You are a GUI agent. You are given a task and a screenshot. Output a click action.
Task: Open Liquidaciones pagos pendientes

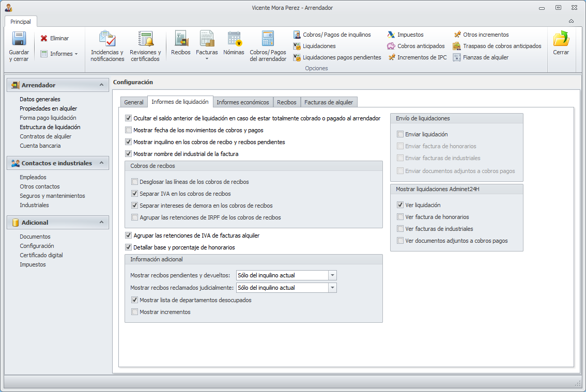[x=337, y=57]
